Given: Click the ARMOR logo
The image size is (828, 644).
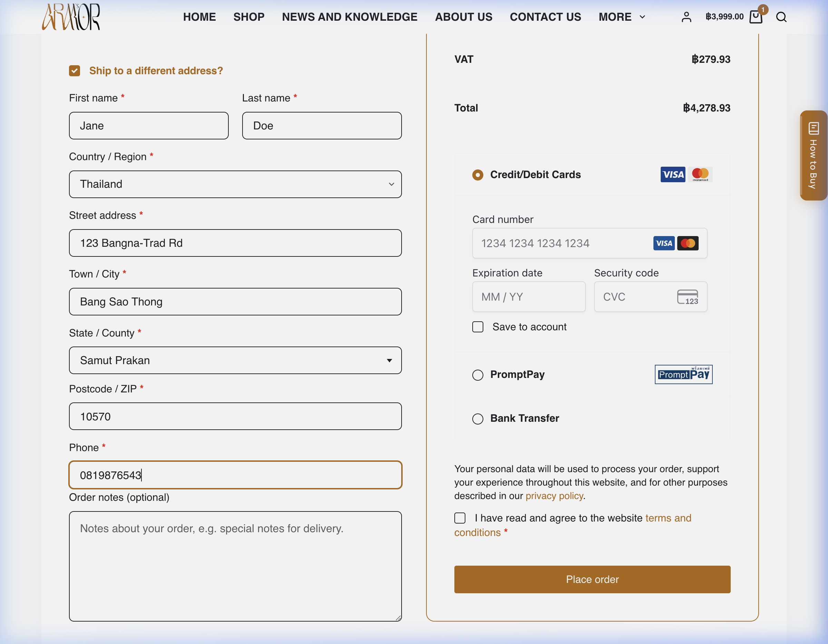Looking at the screenshot, I should click(71, 17).
